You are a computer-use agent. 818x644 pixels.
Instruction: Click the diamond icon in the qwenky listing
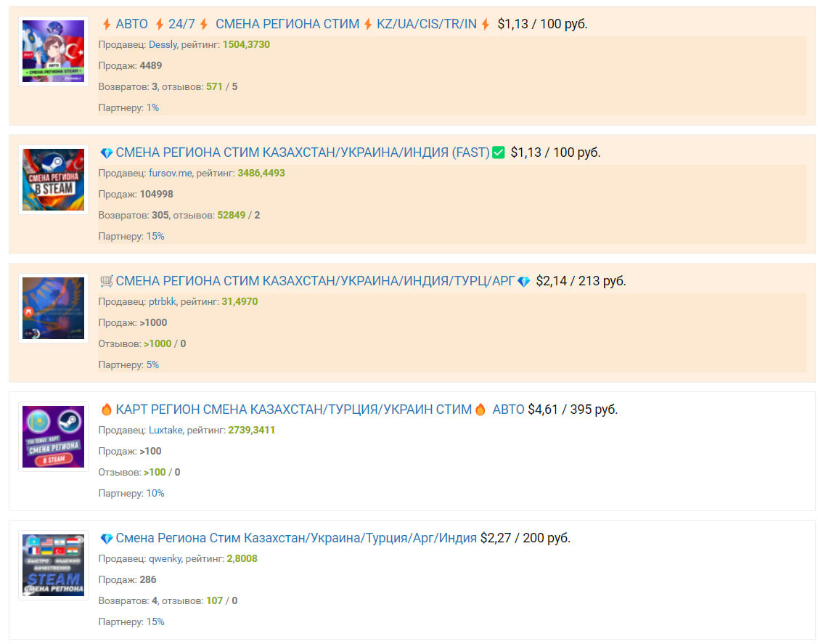coord(107,538)
